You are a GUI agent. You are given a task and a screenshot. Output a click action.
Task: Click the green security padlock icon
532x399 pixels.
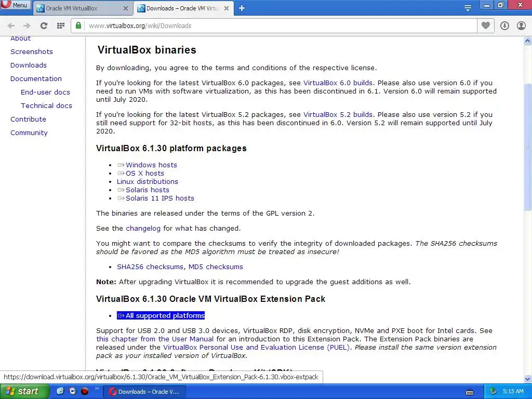click(78, 25)
